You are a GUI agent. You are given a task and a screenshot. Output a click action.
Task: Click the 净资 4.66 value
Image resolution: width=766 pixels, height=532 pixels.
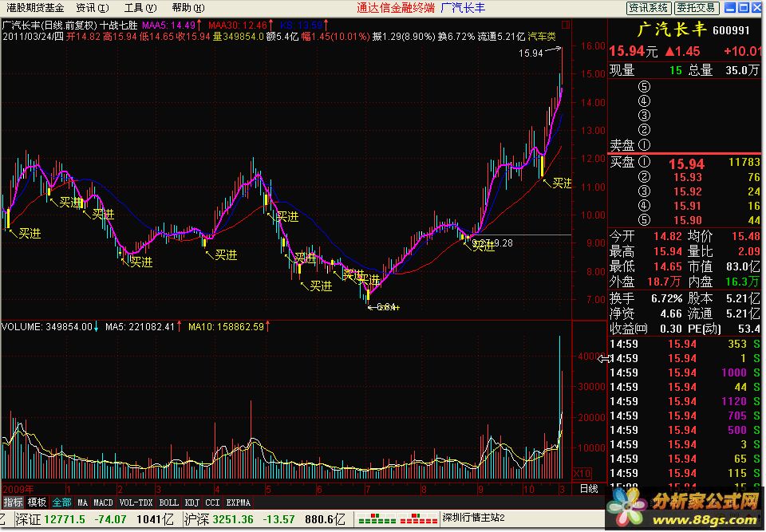671,313
